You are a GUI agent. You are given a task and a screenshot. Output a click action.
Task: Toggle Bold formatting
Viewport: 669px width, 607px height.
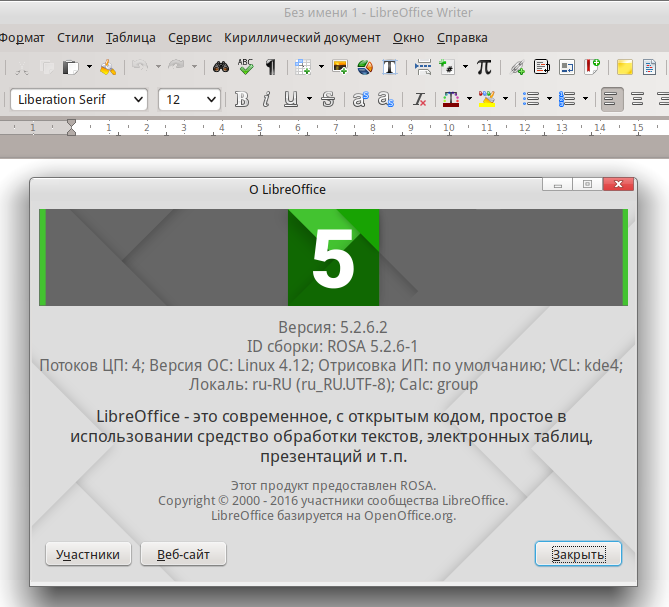click(241, 99)
